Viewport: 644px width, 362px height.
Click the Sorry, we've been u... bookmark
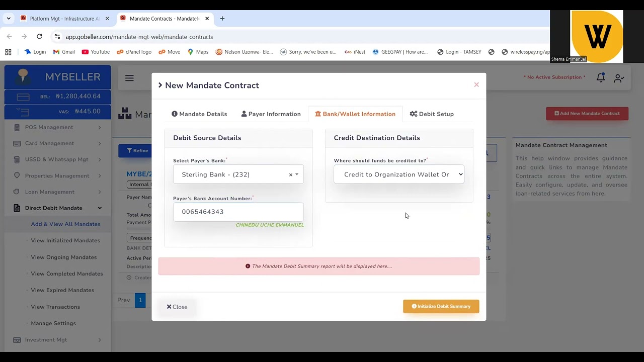[308, 52]
